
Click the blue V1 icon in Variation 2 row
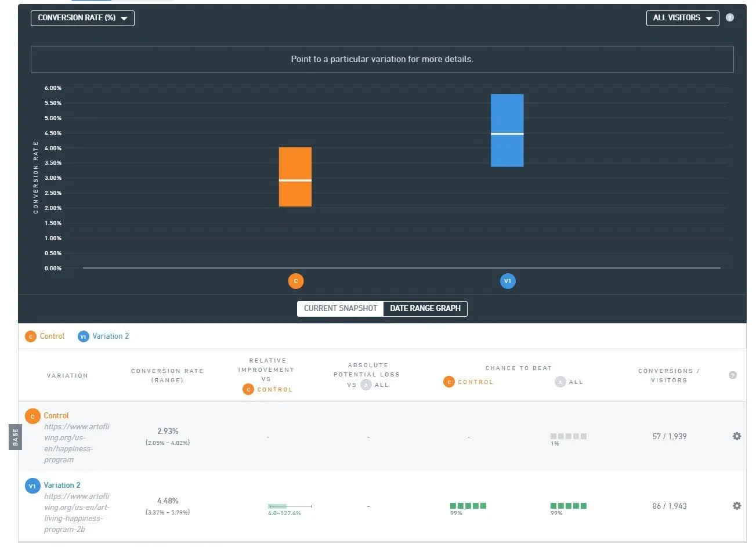point(32,486)
